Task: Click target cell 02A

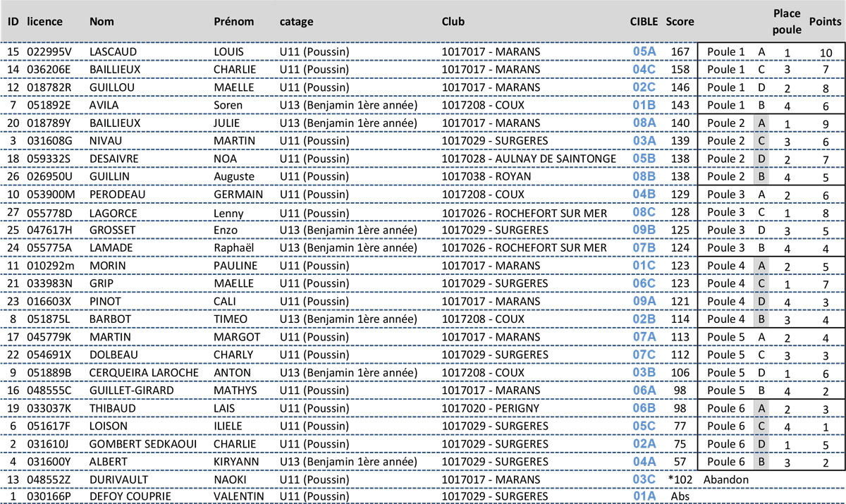Action: tap(644, 443)
